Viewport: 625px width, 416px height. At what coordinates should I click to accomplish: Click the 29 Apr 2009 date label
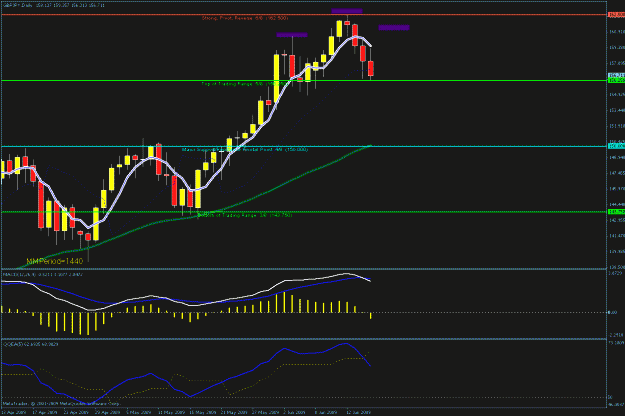coord(107,412)
